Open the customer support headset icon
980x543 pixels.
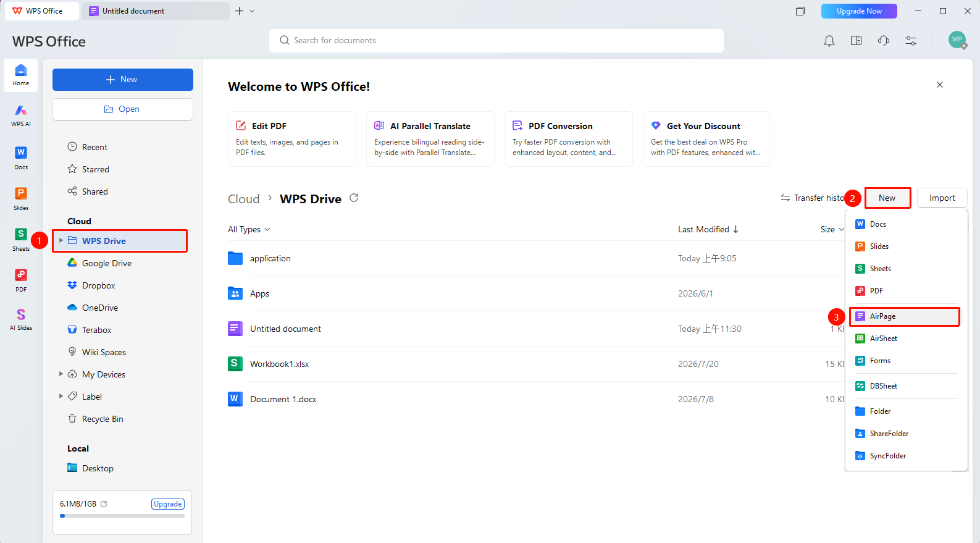click(x=884, y=41)
